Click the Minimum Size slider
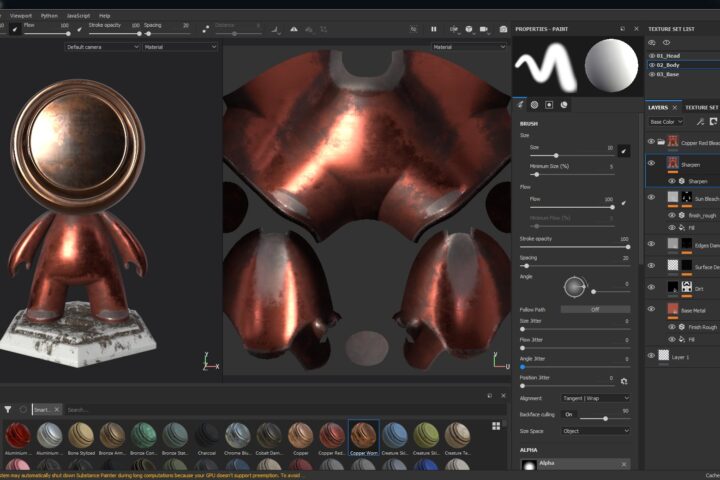The width and height of the screenshot is (720, 480). [x=572, y=175]
